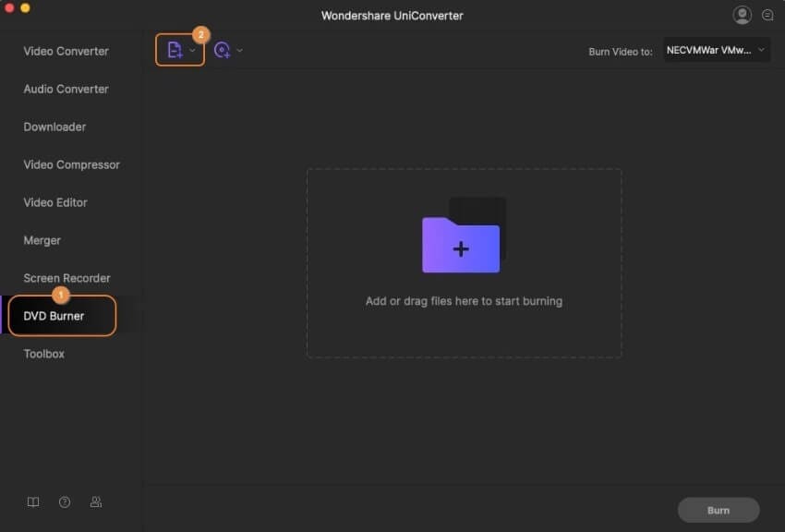Open the Merger section
Screen dimensions: 785x532
[42, 241]
